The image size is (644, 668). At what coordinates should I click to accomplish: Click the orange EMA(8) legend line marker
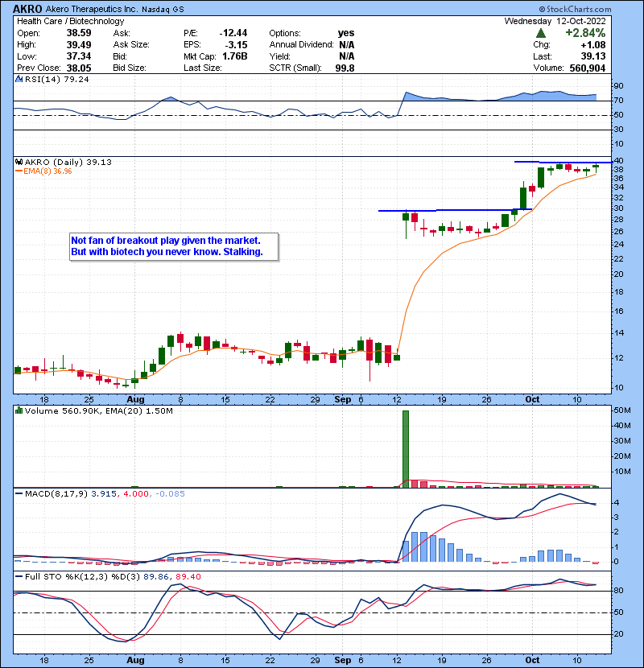point(19,171)
